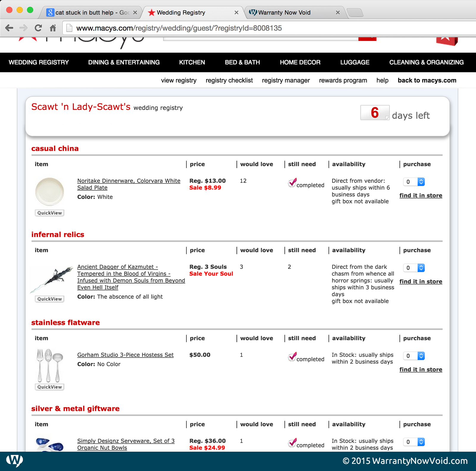Click the browser home icon
476x471 pixels.
click(x=53, y=28)
